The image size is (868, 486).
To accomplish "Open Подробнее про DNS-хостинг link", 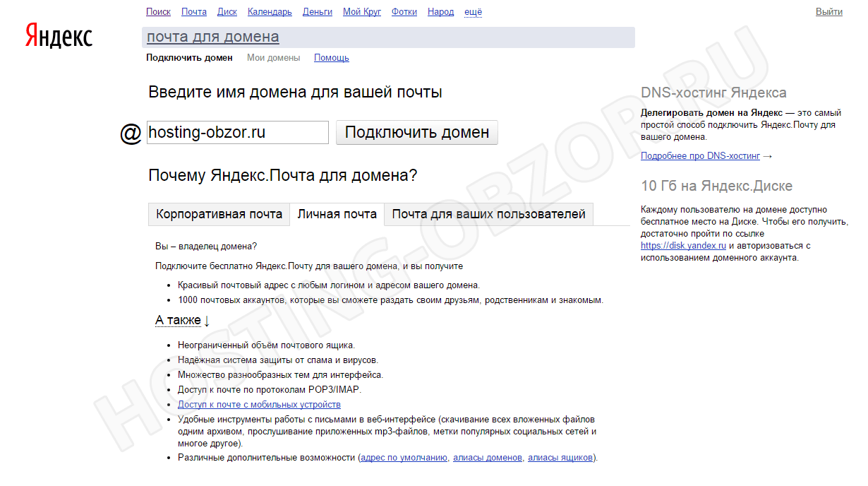I will [701, 156].
